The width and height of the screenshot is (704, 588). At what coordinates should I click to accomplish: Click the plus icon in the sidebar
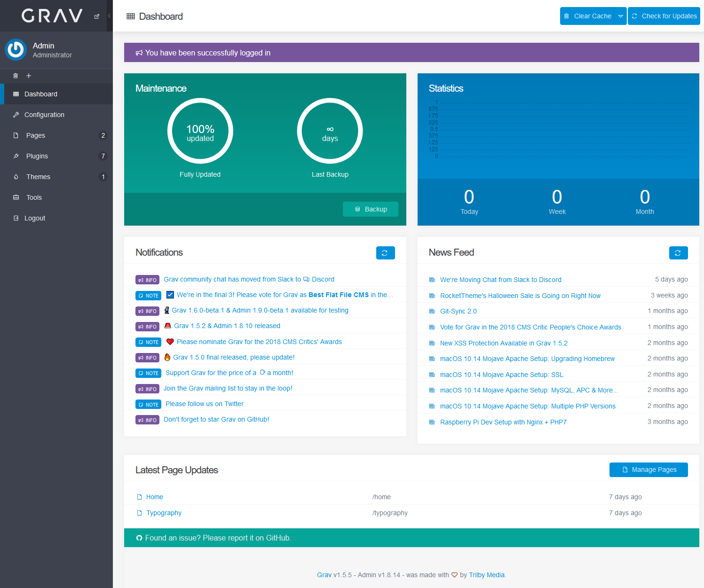click(x=29, y=76)
